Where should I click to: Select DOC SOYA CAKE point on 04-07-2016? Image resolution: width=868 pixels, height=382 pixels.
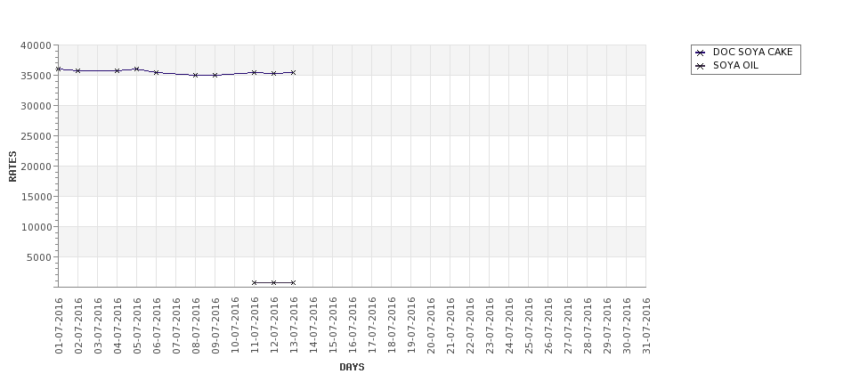click(x=118, y=71)
